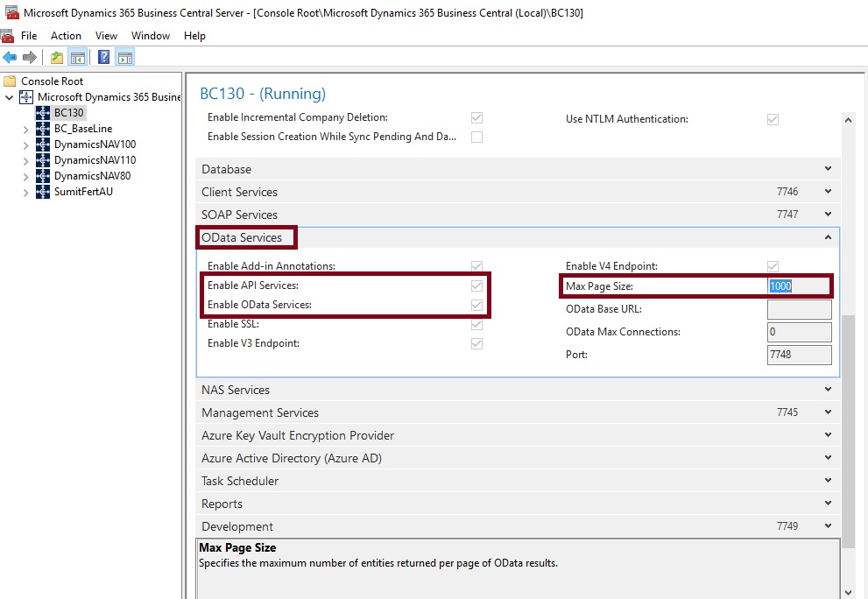Expand the BC_BaseLine tree node
The image size is (868, 599).
[25, 129]
